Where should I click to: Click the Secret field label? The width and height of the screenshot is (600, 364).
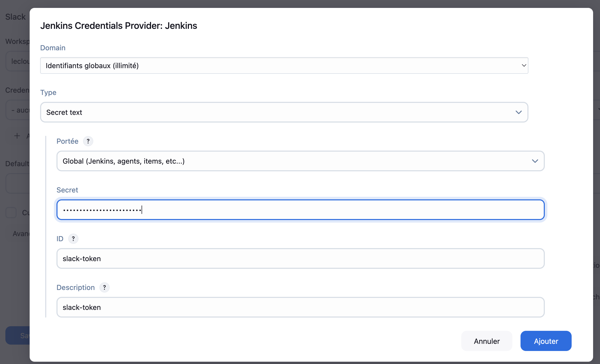pos(67,190)
